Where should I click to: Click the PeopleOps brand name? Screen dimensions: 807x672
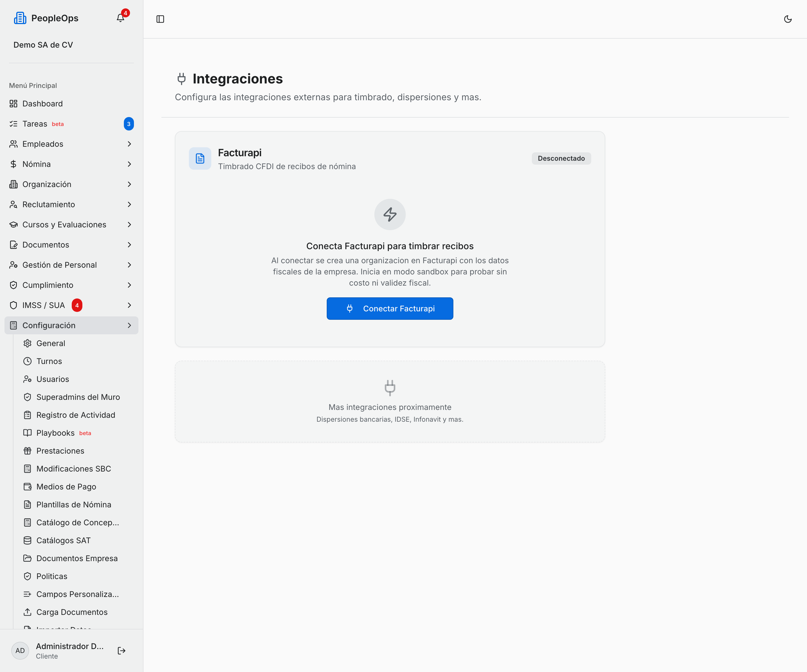point(55,18)
